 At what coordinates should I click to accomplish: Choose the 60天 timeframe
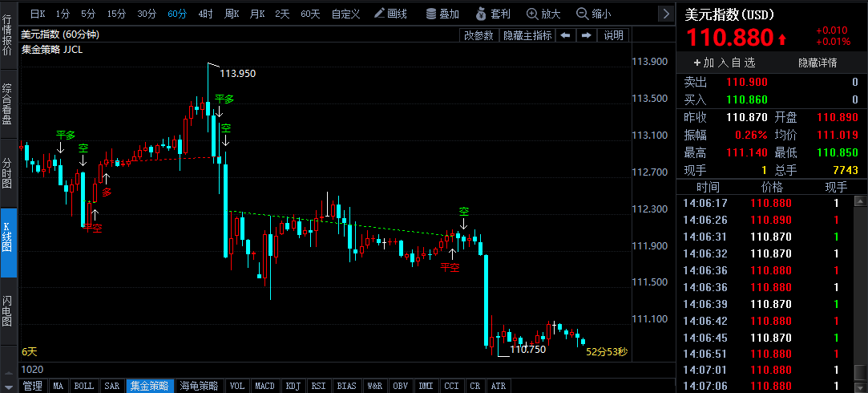(x=310, y=14)
